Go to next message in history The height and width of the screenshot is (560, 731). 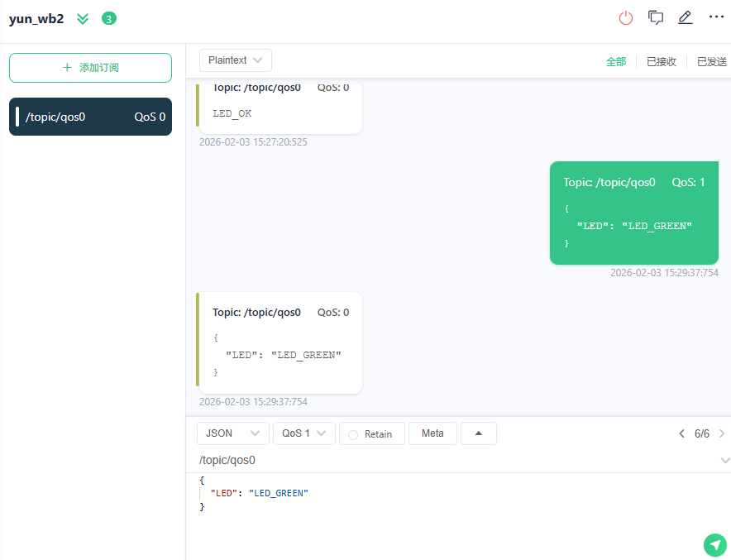pos(722,433)
